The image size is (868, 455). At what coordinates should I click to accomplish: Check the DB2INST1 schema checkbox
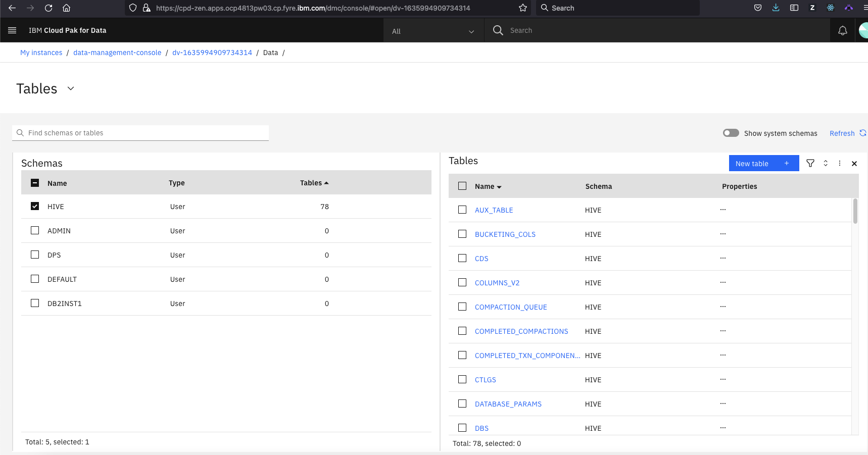click(35, 303)
